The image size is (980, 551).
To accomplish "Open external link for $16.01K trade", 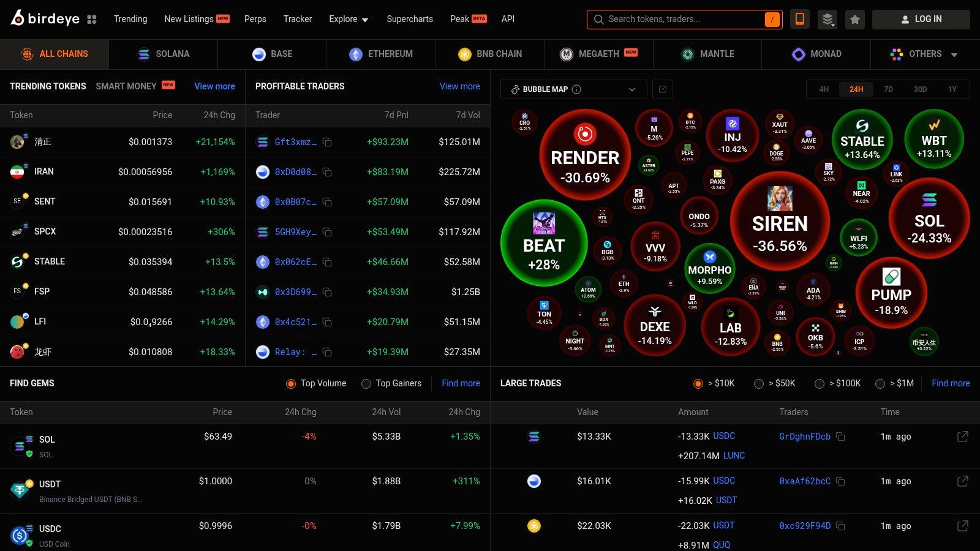I will point(963,481).
